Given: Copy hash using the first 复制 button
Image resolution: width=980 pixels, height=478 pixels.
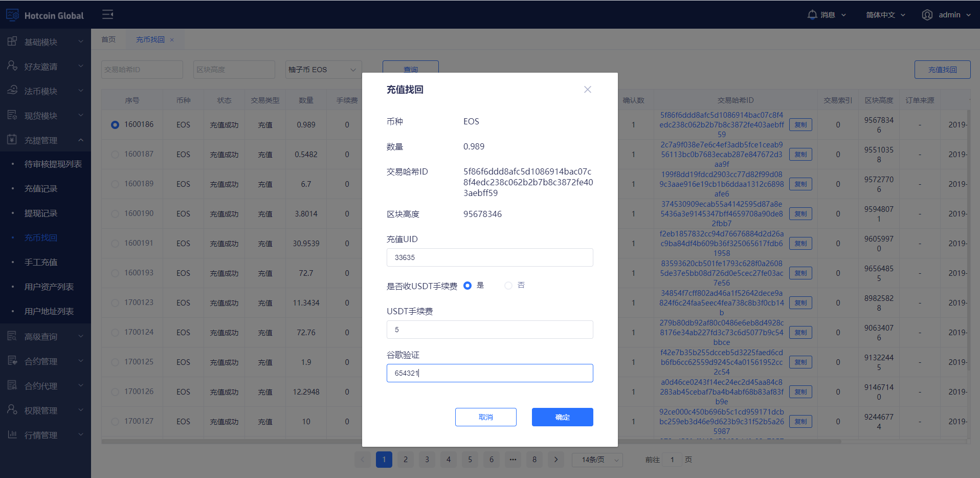Looking at the screenshot, I should coord(800,124).
